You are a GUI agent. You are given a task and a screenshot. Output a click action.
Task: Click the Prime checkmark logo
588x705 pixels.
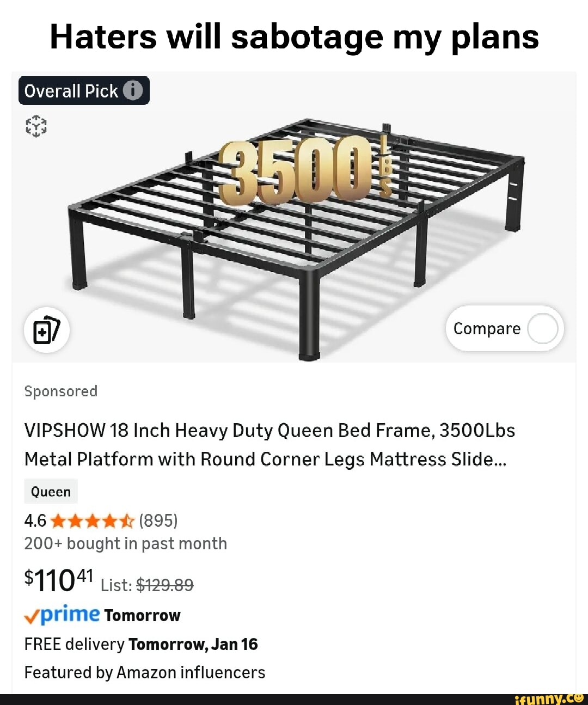[32, 616]
